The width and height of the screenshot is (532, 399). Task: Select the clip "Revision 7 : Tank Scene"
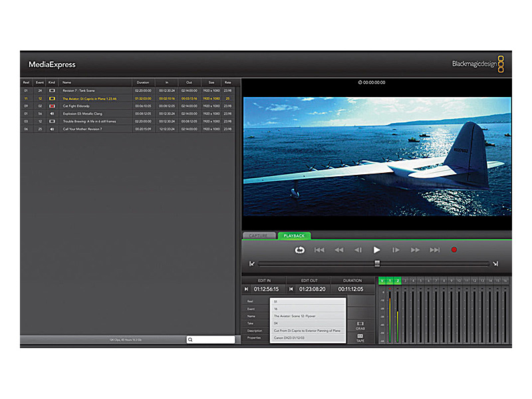tap(128, 90)
